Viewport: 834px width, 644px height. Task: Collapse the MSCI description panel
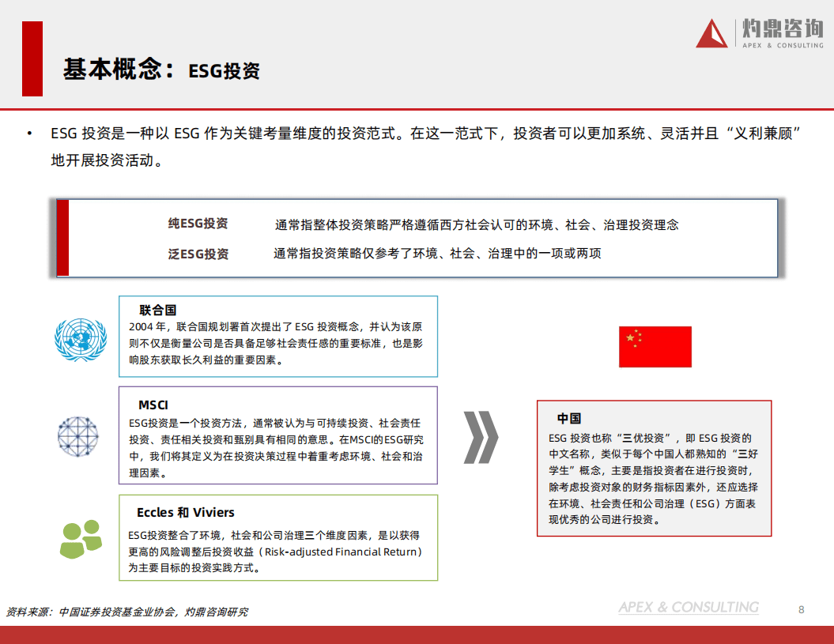point(278,435)
